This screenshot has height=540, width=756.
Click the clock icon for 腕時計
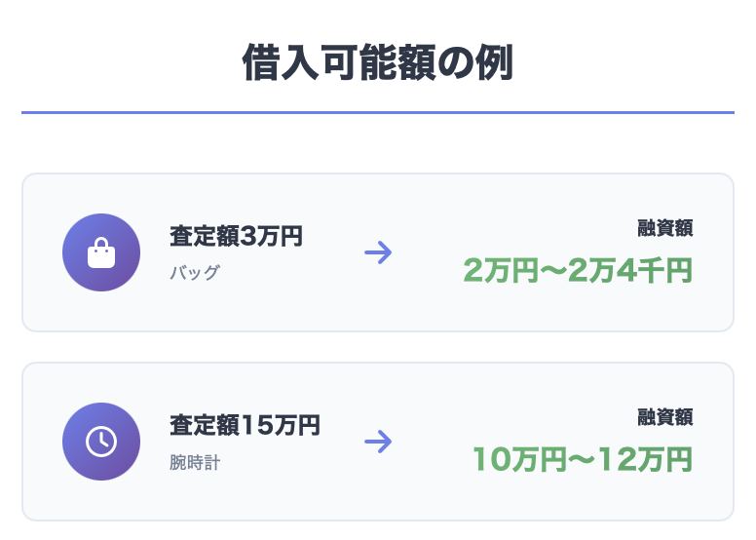pyautogui.click(x=101, y=442)
